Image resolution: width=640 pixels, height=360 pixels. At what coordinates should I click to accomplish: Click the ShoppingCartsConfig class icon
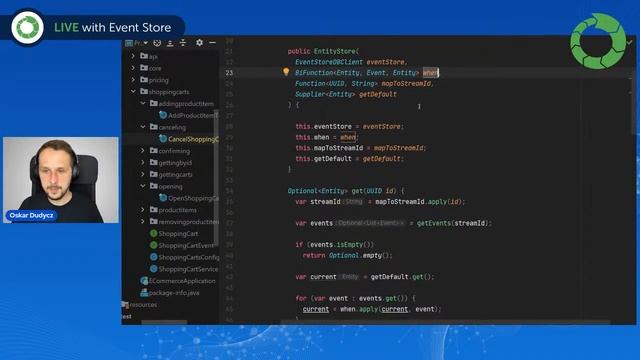click(x=153, y=257)
